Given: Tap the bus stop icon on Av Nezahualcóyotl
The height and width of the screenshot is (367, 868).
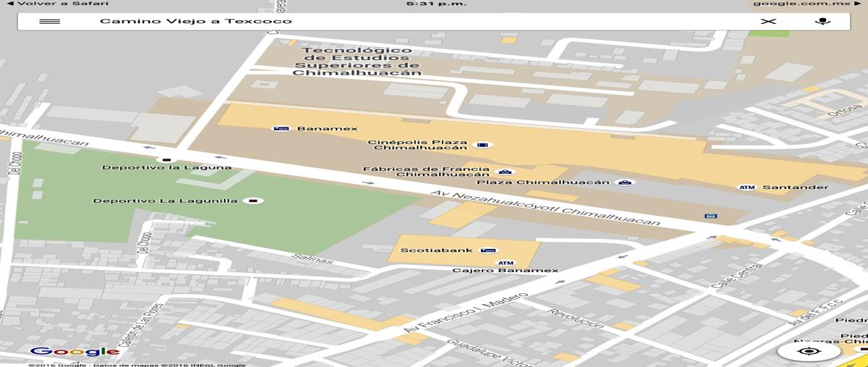Looking at the screenshot, I should click(711, 216).
